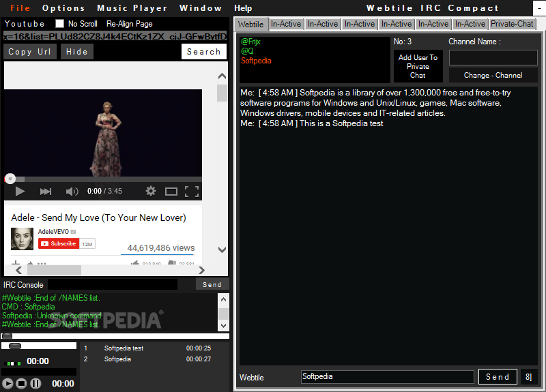The width and height of the screenshot is (546, 392).
Task: Click IRC console scroll down arrow
Action: 223,326
